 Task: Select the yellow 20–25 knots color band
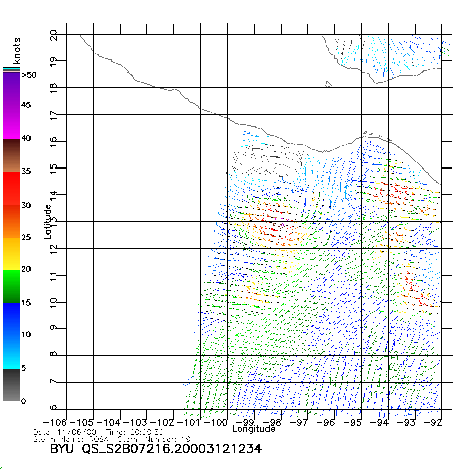point(12,254)
